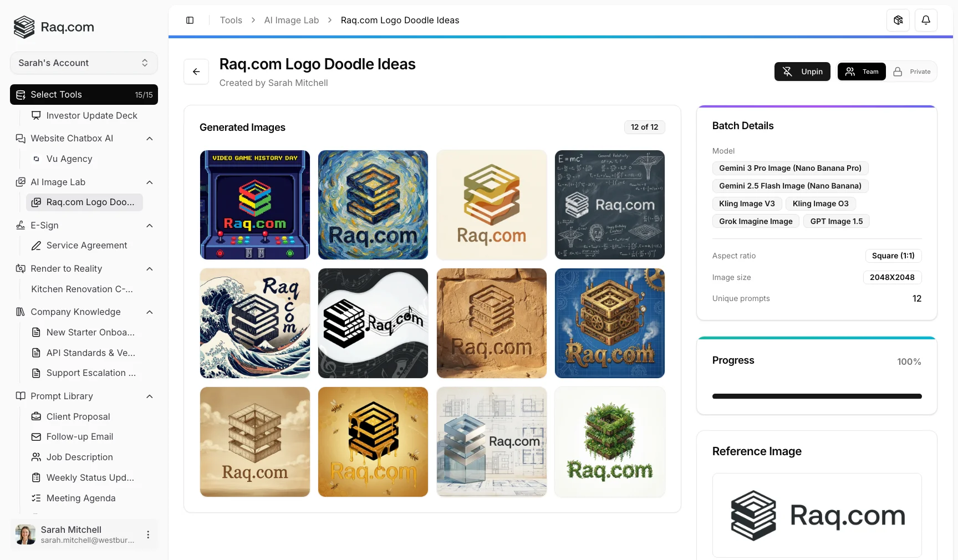Open the three-dot menu beside Sarah Mitchell
The width and height of the screenshot is (958, 560).
click(x=147, y=534)
